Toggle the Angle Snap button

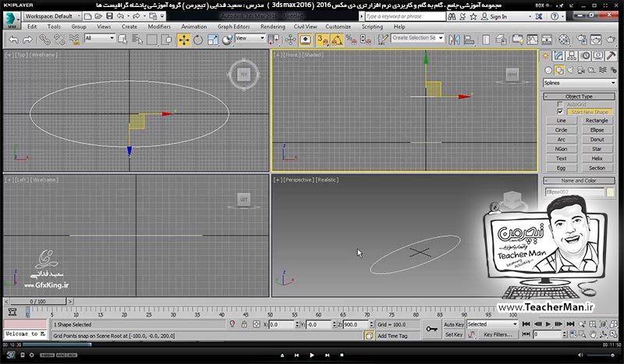click(x=337, y=40)
